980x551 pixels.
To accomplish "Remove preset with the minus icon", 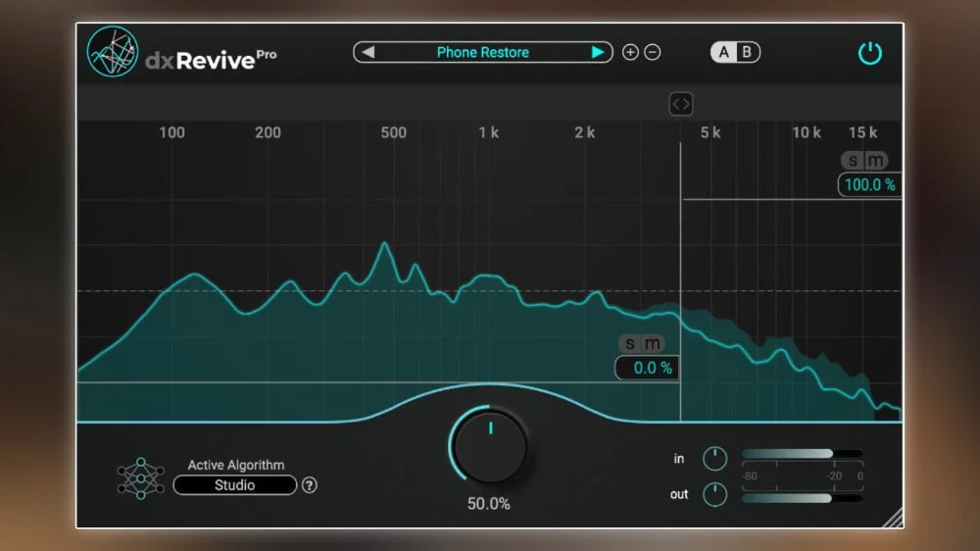I will [x=653, y=53].
